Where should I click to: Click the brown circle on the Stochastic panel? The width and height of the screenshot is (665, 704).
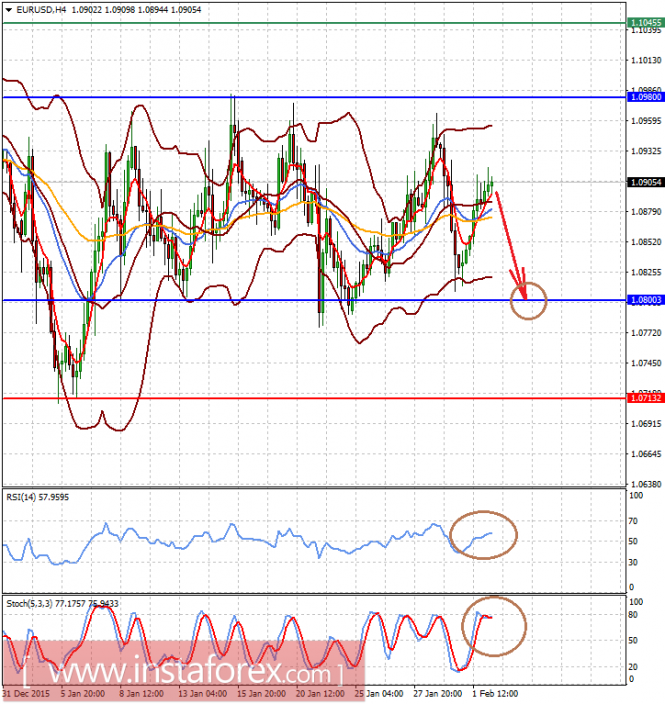click(x=493, y=627)
